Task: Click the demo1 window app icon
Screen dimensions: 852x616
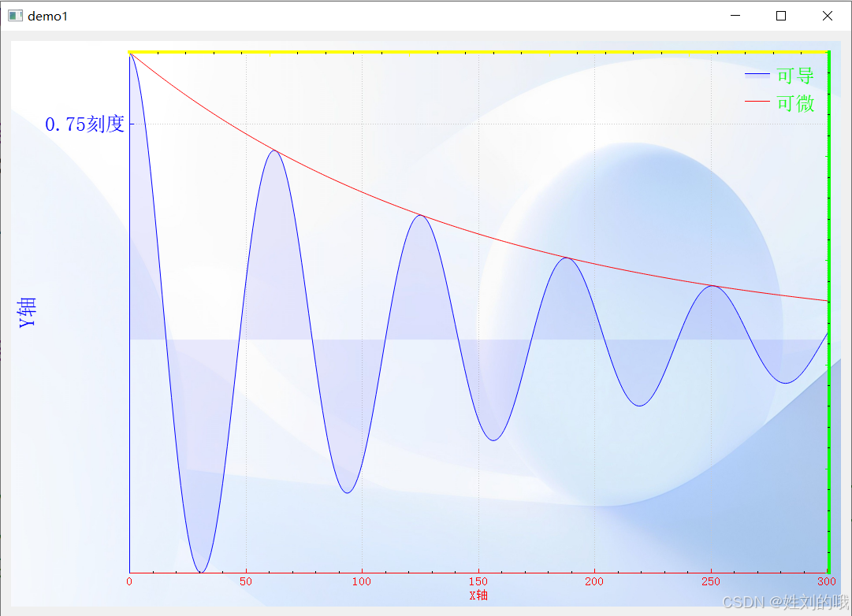Action: point(15,16)
